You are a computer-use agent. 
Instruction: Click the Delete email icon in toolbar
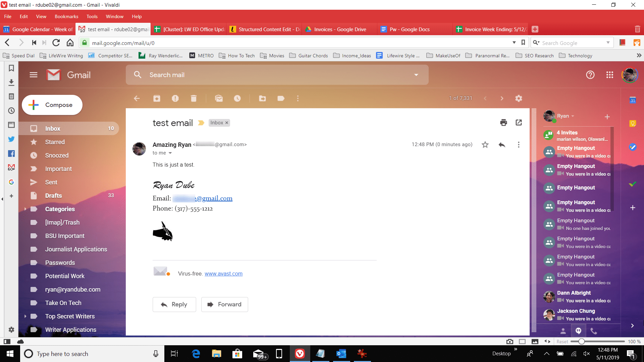[193, 98]
